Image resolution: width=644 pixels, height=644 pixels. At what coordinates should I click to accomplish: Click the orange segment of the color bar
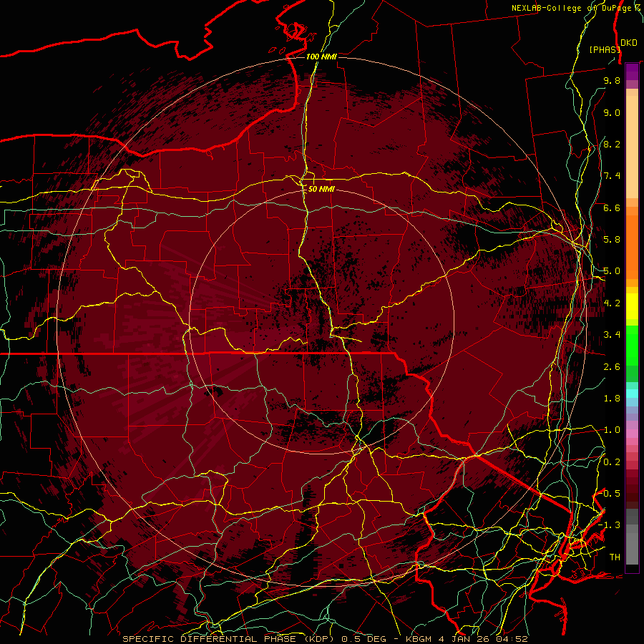pyautogui.click(x=632, y=248)
